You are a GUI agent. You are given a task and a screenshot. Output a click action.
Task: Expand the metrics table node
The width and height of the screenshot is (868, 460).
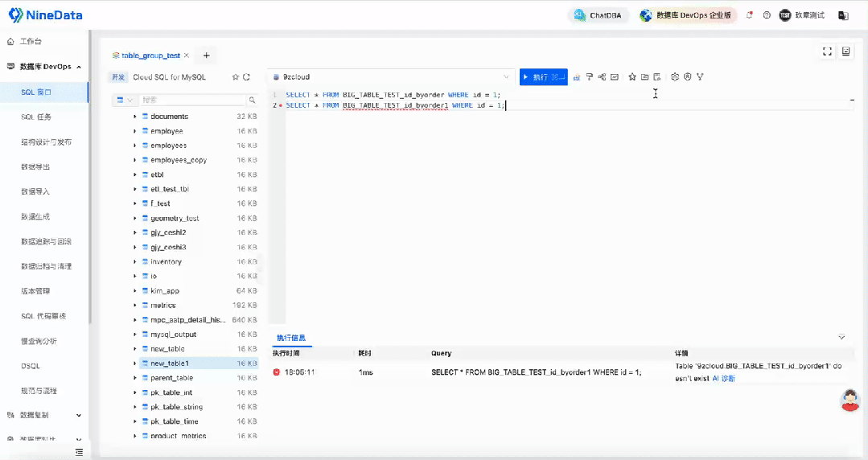(134, 306)
